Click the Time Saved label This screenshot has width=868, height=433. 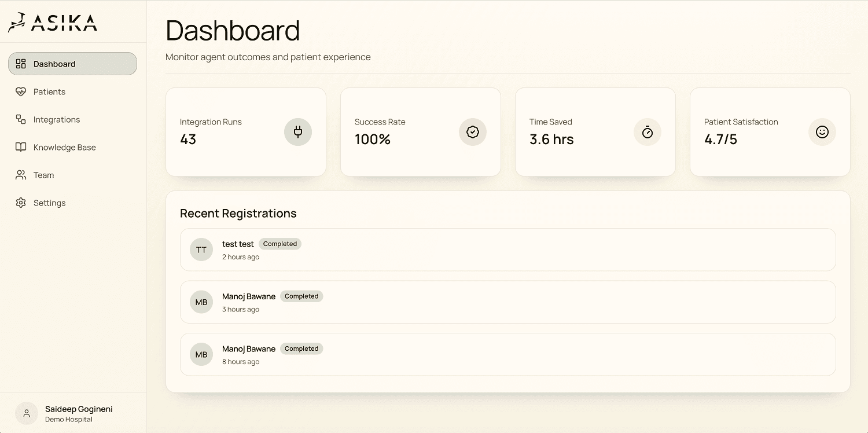pyautogui.click(x=551, y=122)
